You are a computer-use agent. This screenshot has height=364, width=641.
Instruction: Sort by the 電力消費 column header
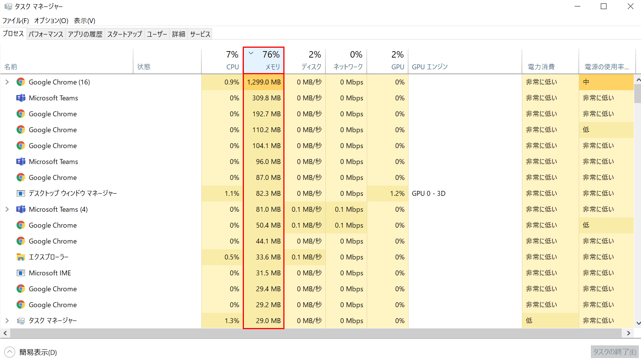click(550, 61)
